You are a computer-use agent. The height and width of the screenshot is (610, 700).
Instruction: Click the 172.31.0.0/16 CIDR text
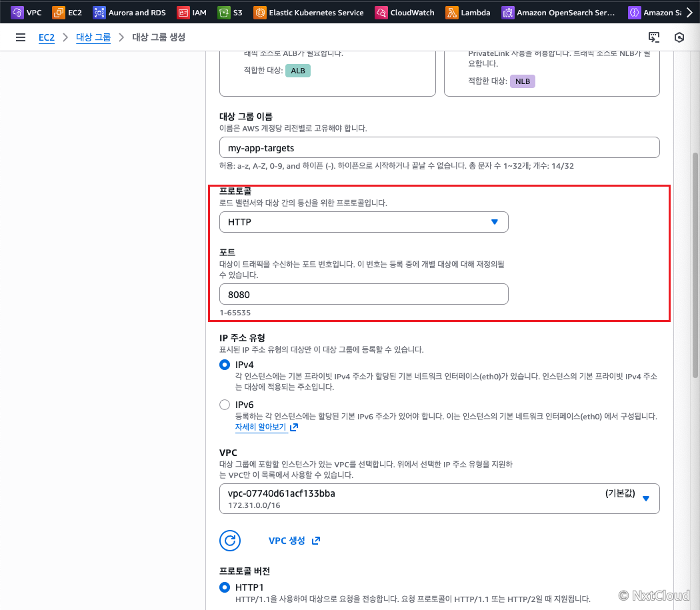(254, 505)
